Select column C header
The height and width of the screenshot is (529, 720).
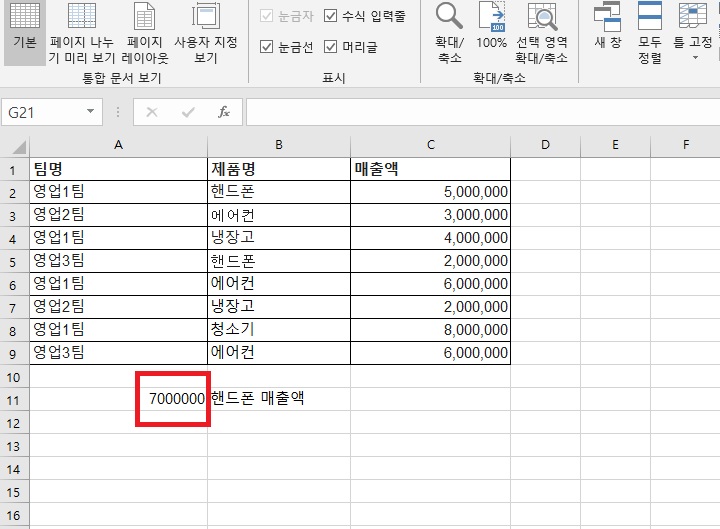430,145
